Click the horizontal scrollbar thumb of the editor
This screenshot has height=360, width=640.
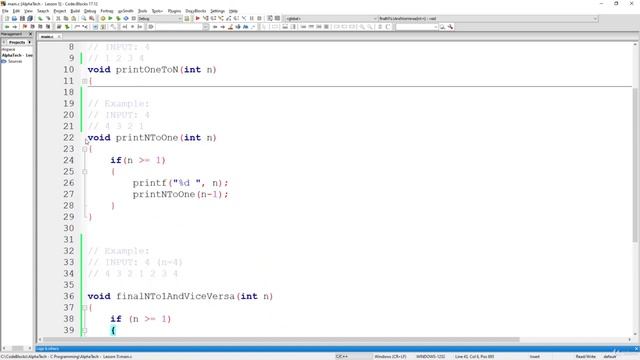coord(281,340)
